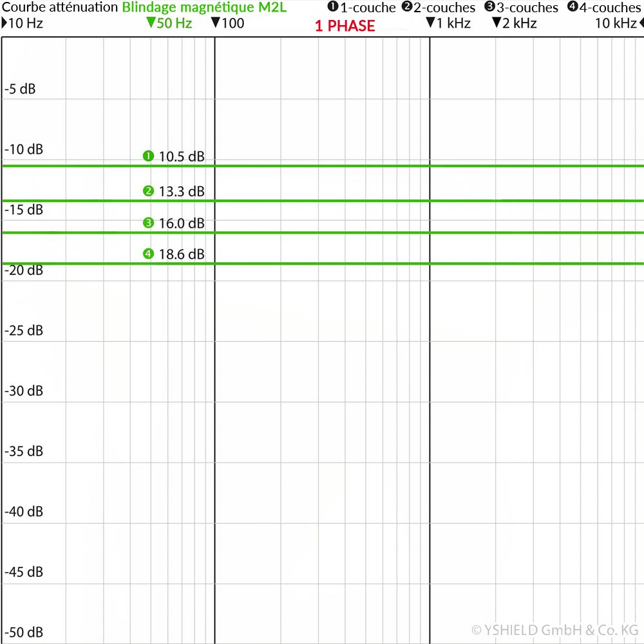Click the '-40 dB' axis label

[x=24, y=512]
